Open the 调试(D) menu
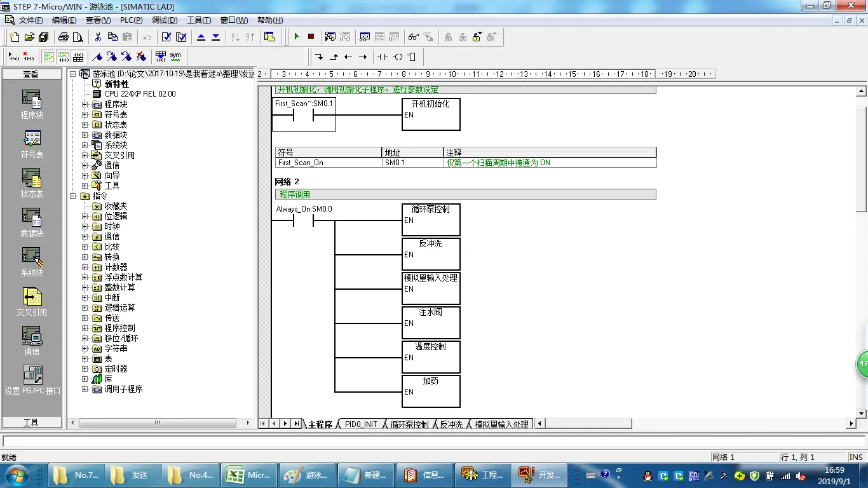Screen dimensions: 868x488 tap(165, 20)
